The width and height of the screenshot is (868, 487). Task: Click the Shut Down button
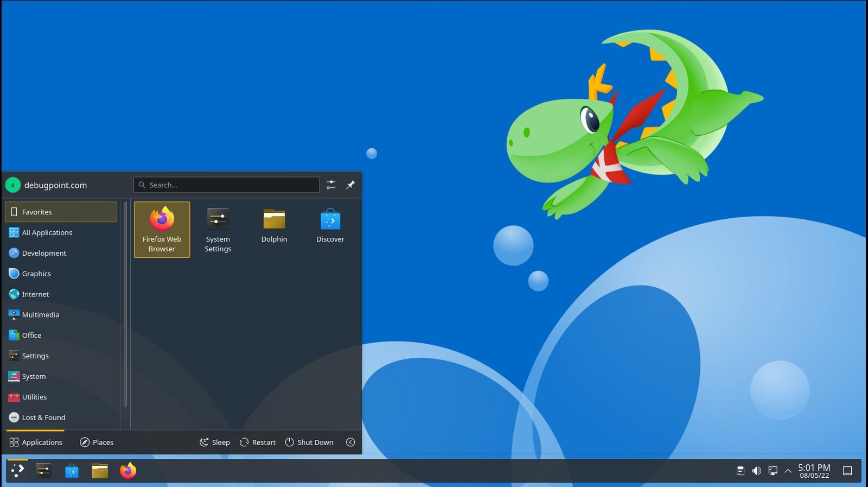pos(309,442)
